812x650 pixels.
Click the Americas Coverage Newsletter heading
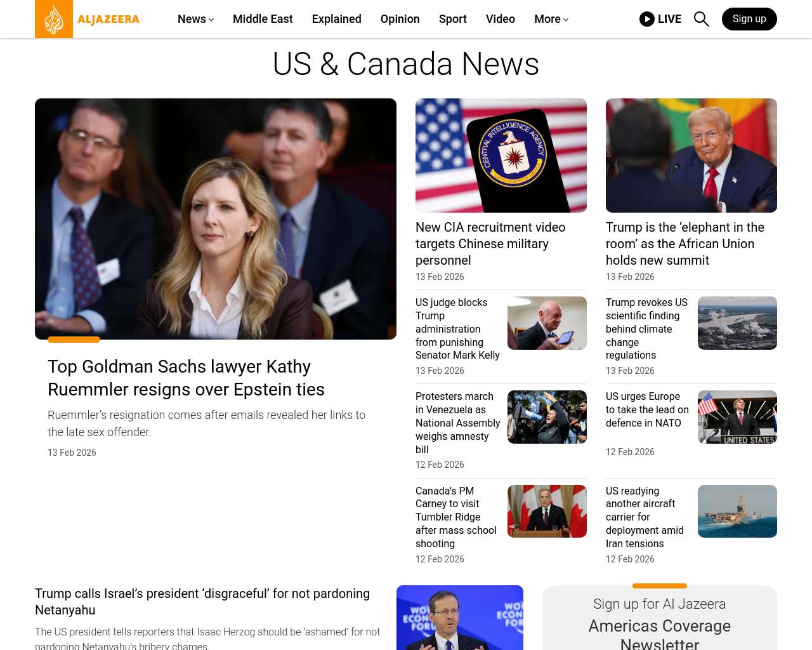660,634
